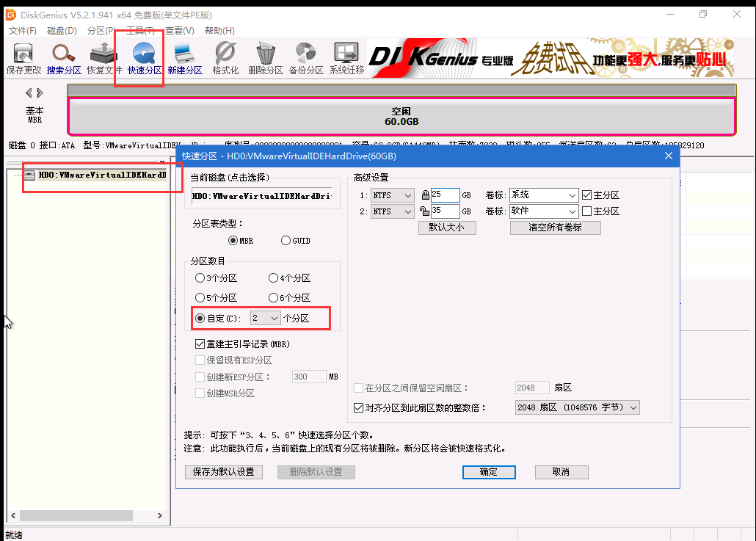The width and height of the screenshot is (756, 541).
Task: Select the HD0 disk icon in the tree
Action: (30, 175)
